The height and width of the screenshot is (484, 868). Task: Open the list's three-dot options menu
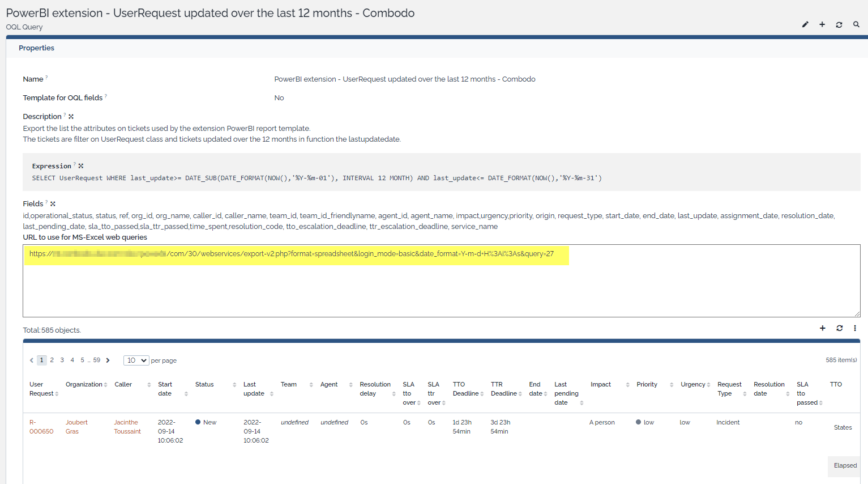pyautogui.click(x=855, y=328)
